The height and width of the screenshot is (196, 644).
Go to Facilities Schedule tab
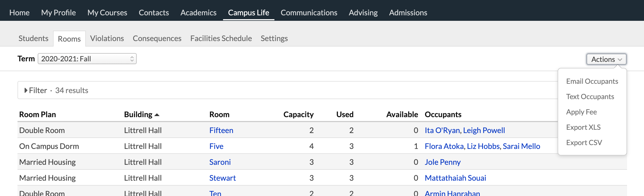pos(221,38)
